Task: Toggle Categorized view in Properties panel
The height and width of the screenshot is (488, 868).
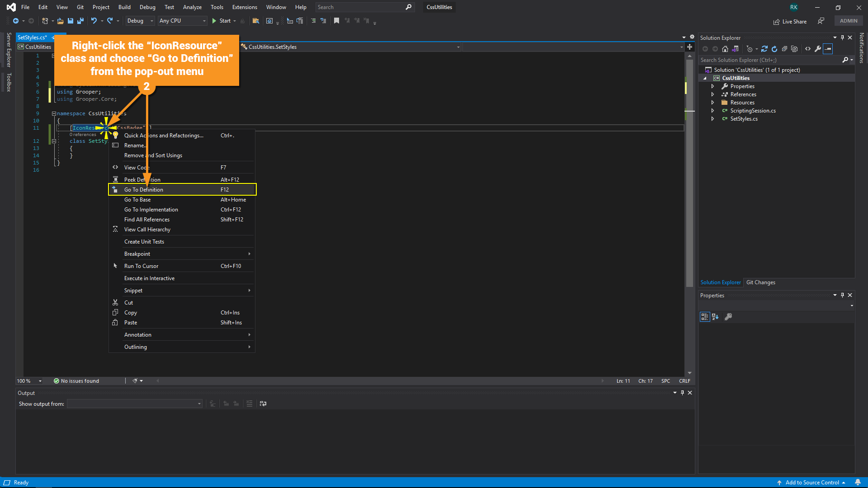Action: [x=704, y=317]
